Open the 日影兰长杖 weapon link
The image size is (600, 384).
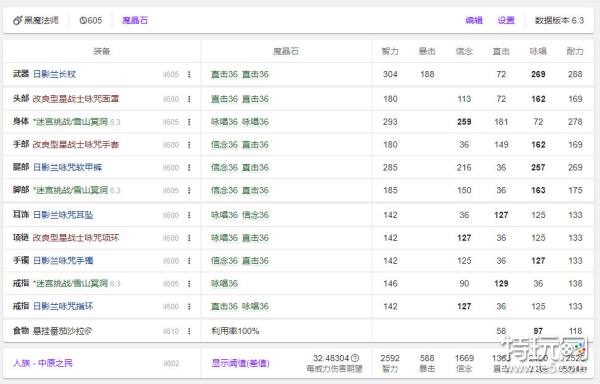54,74
